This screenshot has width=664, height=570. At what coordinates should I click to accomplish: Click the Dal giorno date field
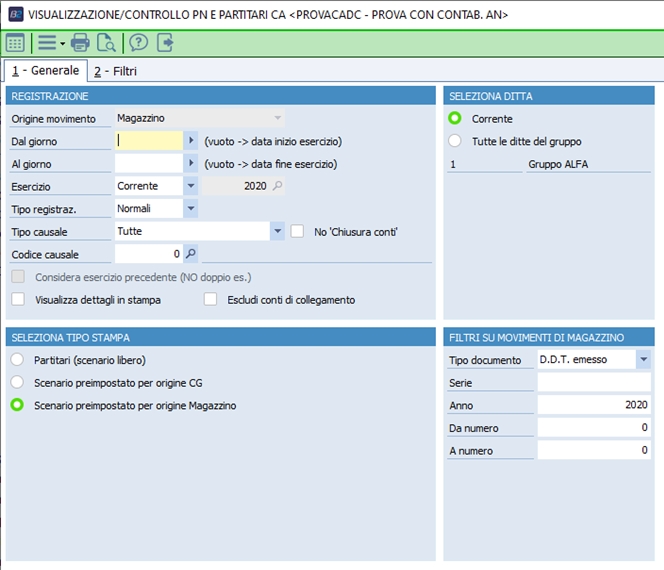(x=149, y=141)
